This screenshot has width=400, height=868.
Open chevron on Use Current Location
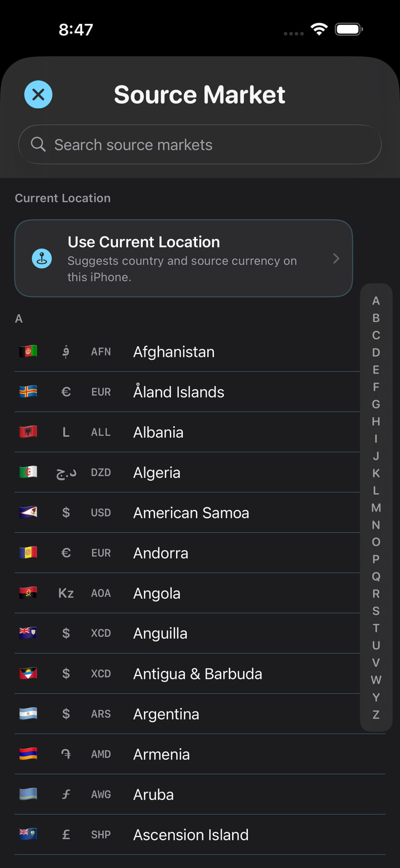(336, 259)
